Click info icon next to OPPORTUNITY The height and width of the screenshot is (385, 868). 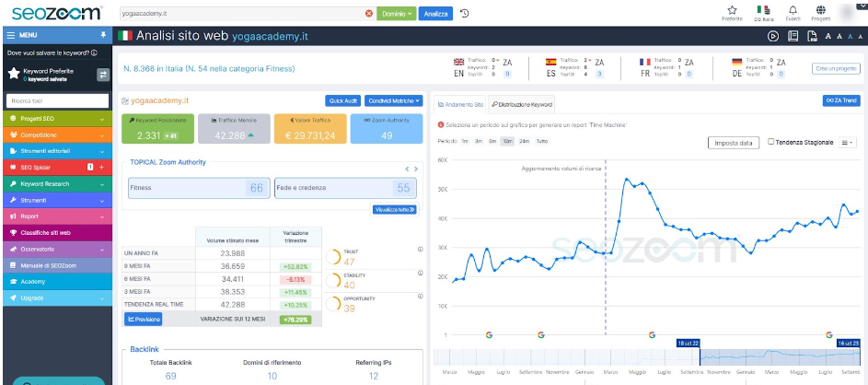coord(420,297)
